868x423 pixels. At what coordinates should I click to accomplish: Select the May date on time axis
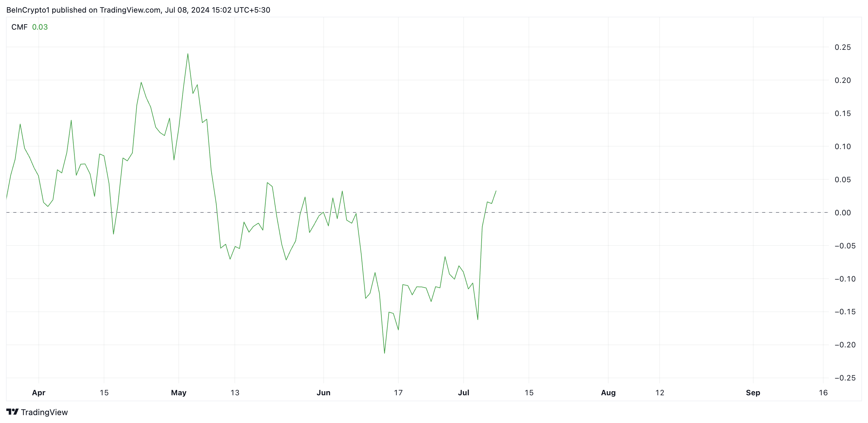pos(179,393)
